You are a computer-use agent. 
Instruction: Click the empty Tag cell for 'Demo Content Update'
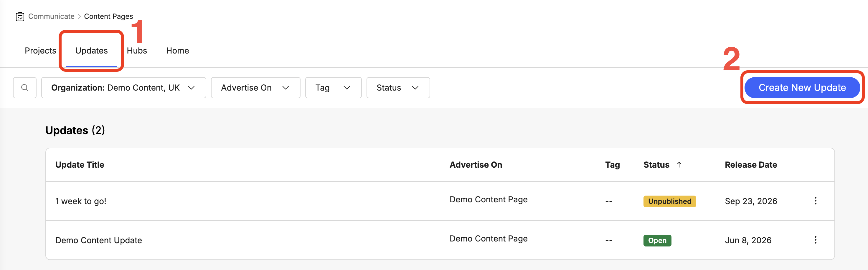click(x=608, y=241)
